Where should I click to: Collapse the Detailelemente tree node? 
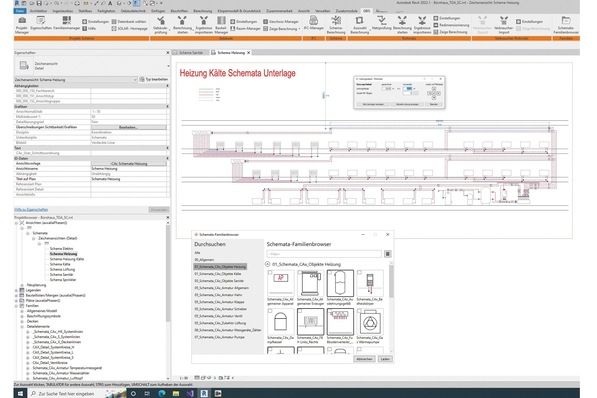pyautogui.click(x=22, y=326)
